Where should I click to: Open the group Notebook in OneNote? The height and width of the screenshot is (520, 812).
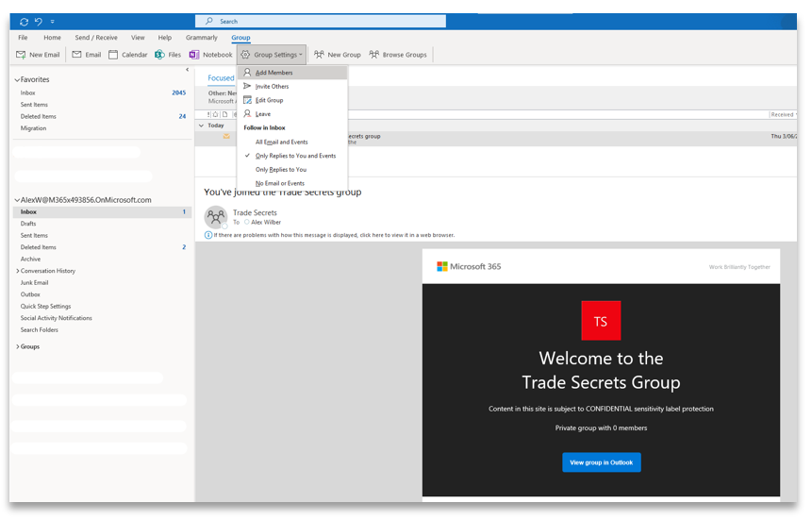[x=210, y=55]
